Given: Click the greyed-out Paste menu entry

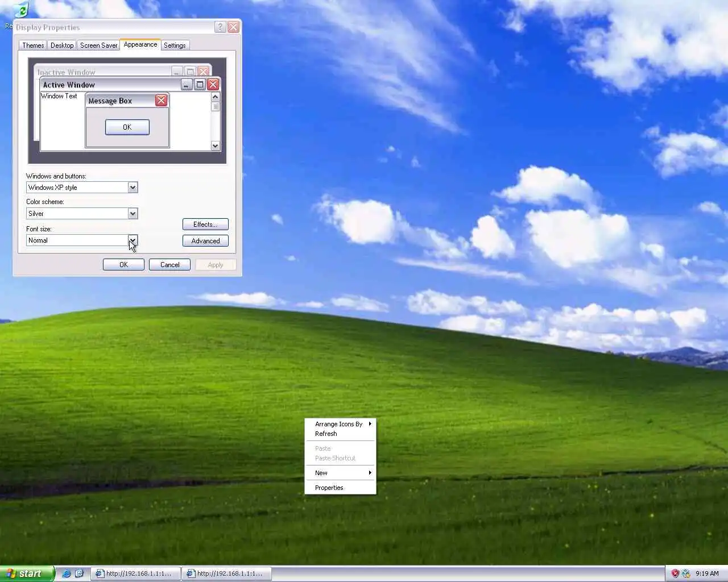Looking at the screenshot, I should 340,448.
